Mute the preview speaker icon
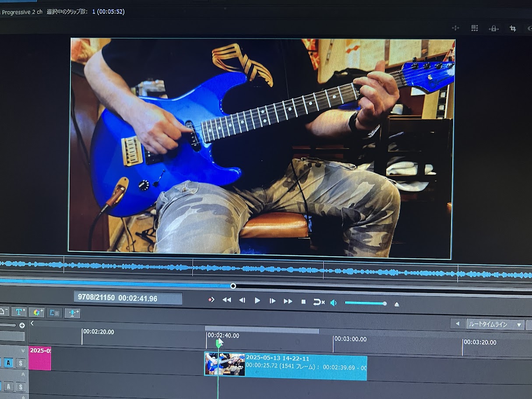Image resolution: width=532 pixels, height=399 pixels. pos(333,303)
